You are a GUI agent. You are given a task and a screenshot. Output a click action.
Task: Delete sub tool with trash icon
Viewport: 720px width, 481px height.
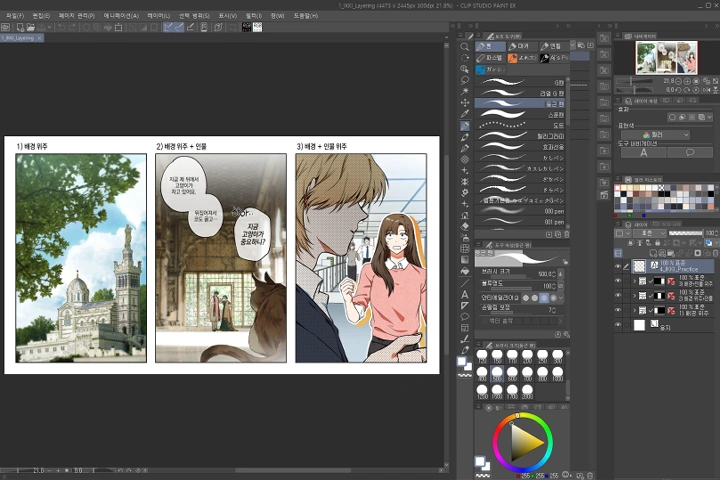click(x=567, y=235)
